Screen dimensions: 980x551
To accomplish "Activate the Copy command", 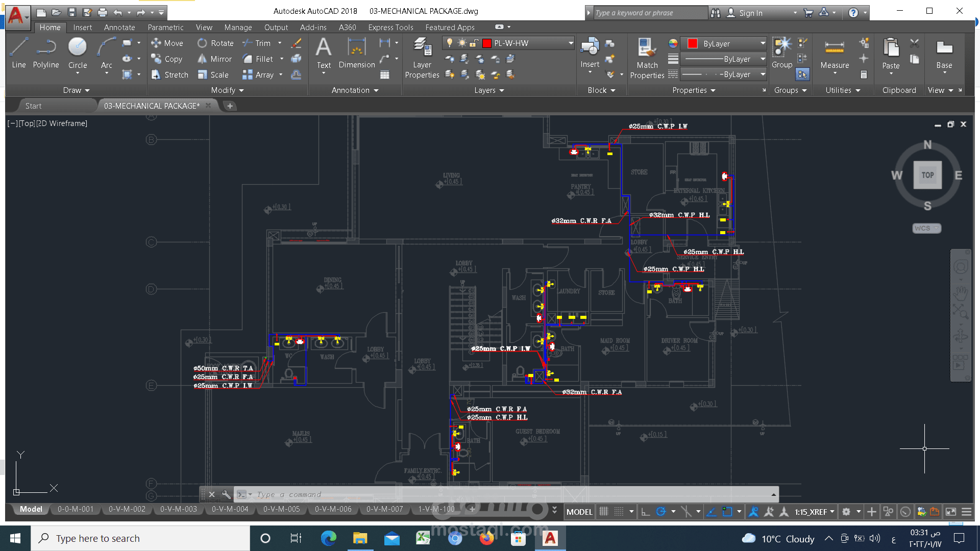I will [167, 59].
